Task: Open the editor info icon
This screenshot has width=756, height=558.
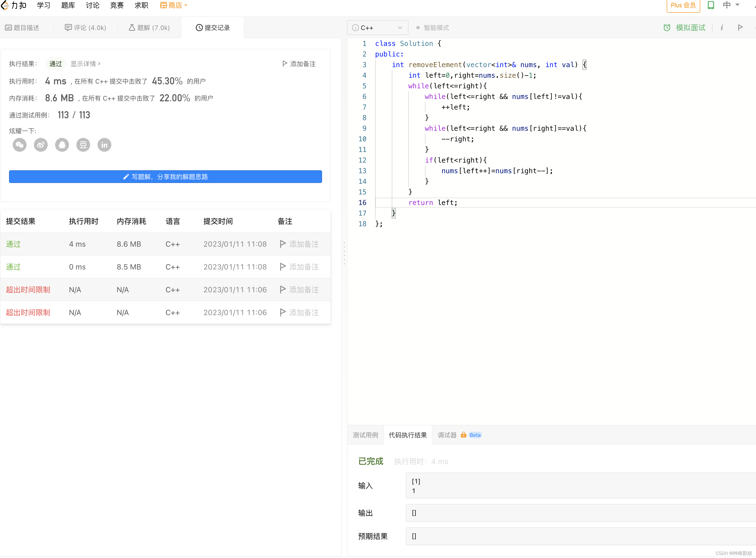Action: pos(722,28)
